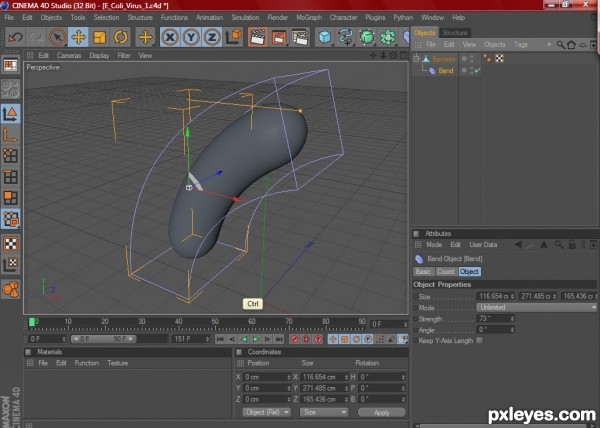Toggle Autokeying red button

click(x=306, y=339)
